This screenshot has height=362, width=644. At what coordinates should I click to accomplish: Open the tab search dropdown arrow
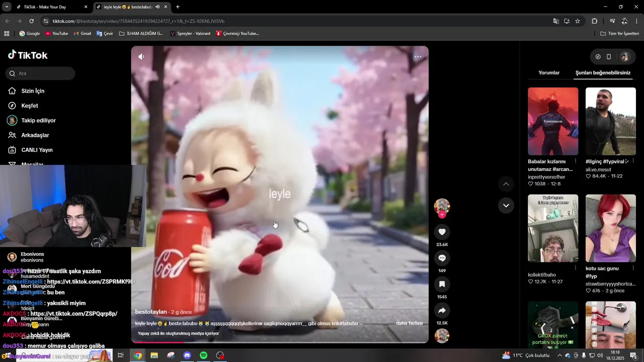coord(7,7)
